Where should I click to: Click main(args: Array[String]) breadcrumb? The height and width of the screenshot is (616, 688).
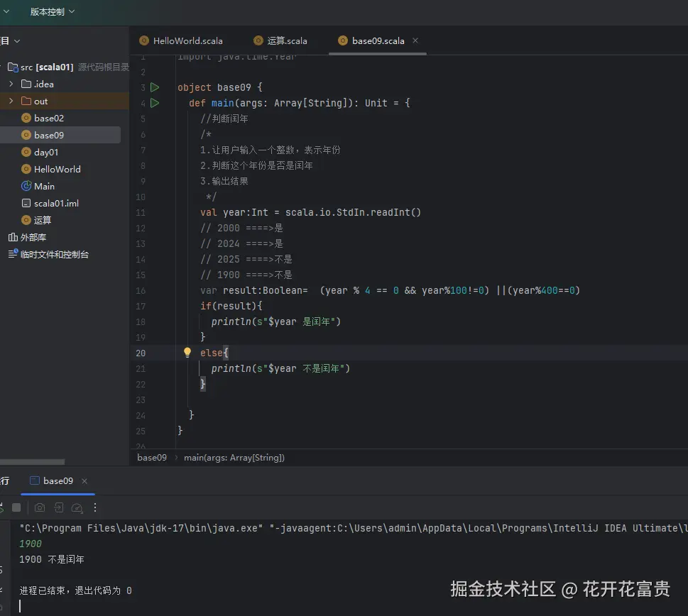(234, 457)
